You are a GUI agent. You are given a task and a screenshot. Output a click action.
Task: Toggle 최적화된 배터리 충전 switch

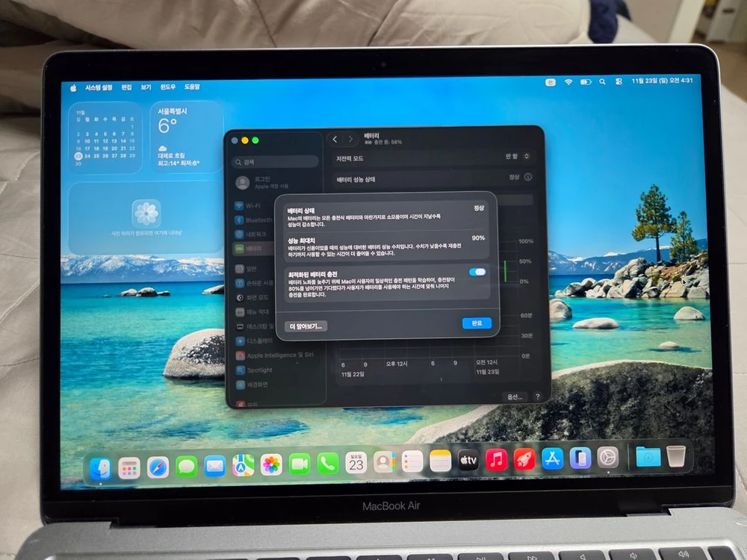pos(477,272)
